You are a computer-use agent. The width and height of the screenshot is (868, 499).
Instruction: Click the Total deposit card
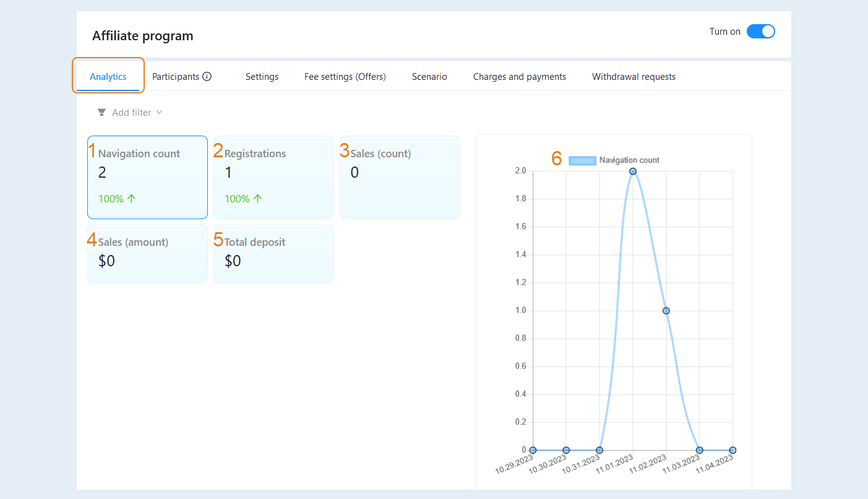point(273,254)
